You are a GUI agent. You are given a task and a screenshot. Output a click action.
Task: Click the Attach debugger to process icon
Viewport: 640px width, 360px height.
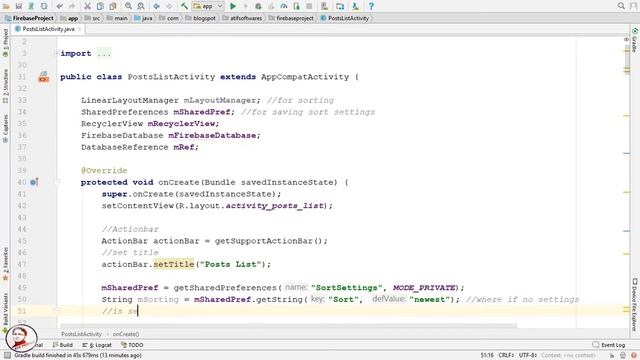click(x=296, y=6)
